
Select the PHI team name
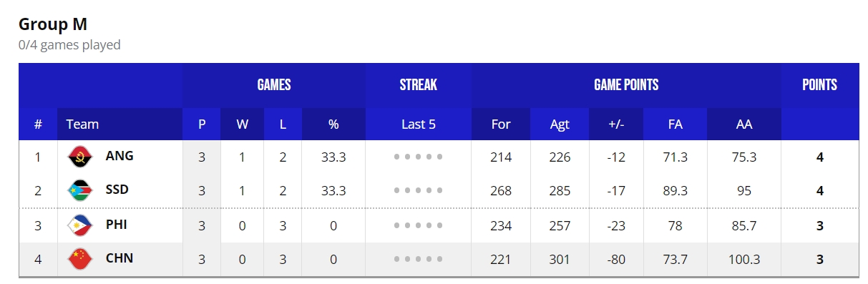(x=117, y=224)
